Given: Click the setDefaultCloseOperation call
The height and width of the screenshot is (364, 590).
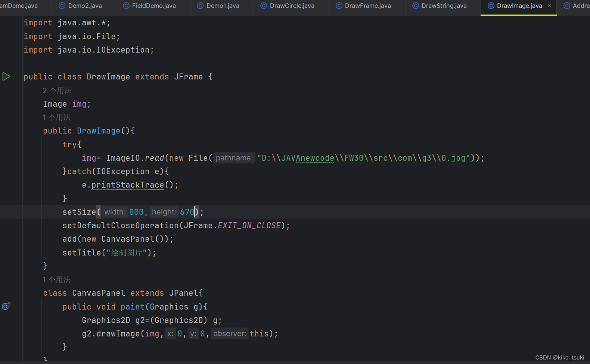Looking at the screenshot, I should 121,226.
